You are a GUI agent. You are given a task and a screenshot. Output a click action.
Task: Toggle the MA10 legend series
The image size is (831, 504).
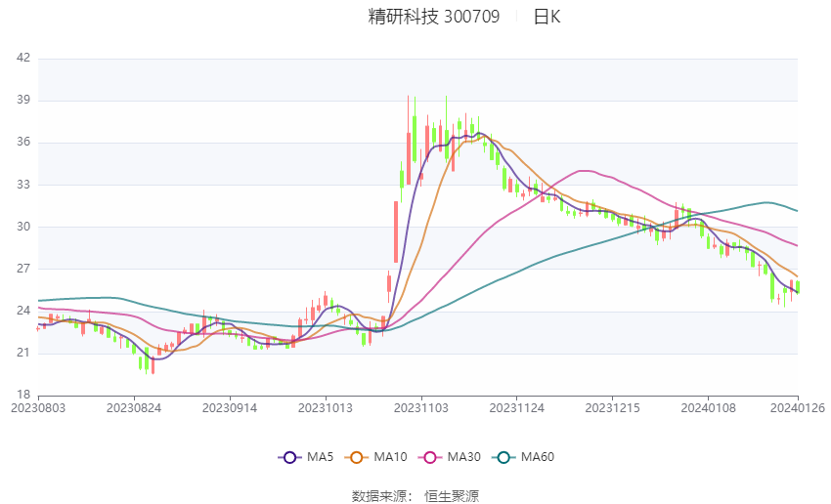click(x=375, y=457)
